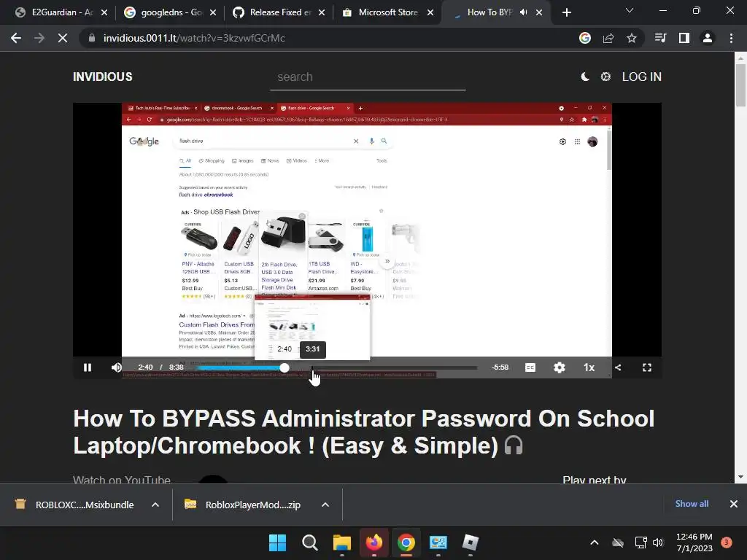Close the downloads bar

pos(734,503)
